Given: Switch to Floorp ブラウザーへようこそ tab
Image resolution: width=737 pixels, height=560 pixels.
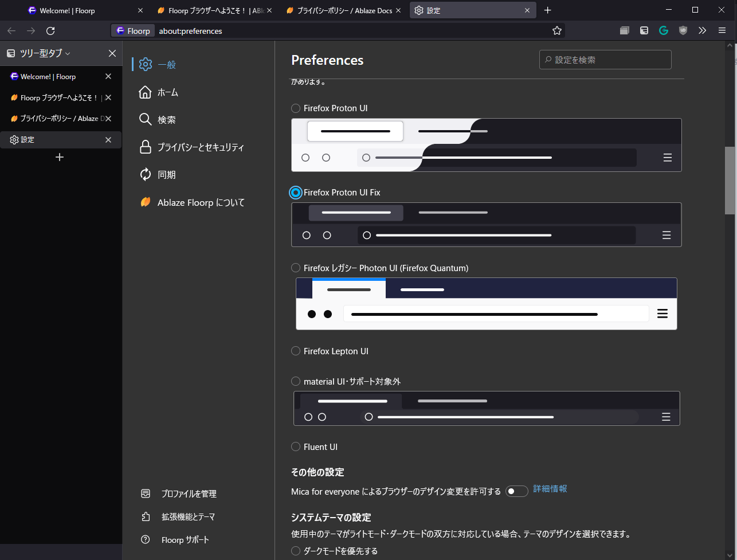Looking at the screenshot, I should 214,10.
